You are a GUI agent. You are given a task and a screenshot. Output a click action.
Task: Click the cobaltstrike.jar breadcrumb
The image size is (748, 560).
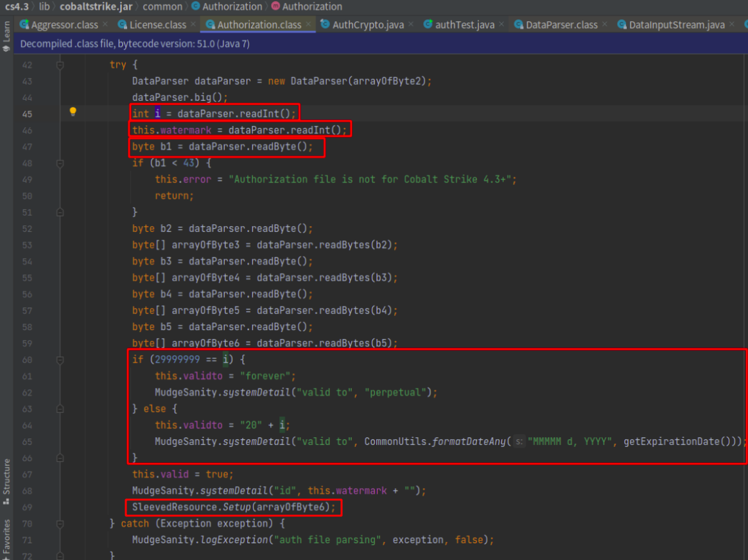click(96, 6)
